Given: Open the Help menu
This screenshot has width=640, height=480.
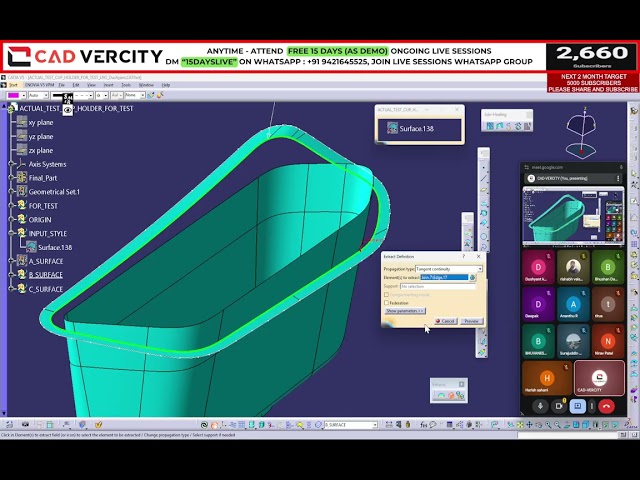Looking at the screenshot, I should (x=166, y=85).
